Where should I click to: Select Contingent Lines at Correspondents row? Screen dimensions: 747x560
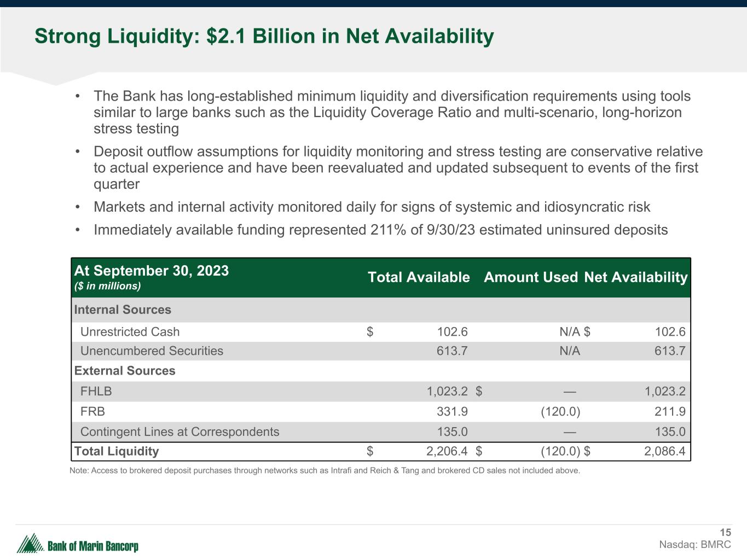click(179, 432)
